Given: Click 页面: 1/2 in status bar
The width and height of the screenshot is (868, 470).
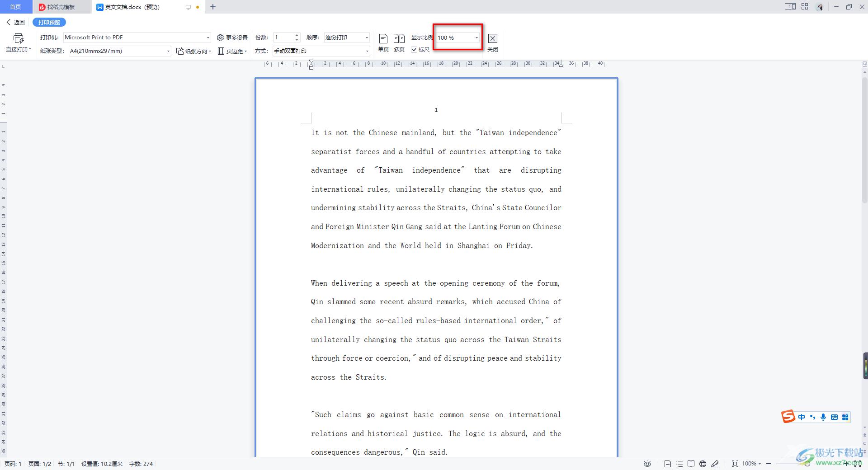Looking at the screenshot, I should pos(40,464).
